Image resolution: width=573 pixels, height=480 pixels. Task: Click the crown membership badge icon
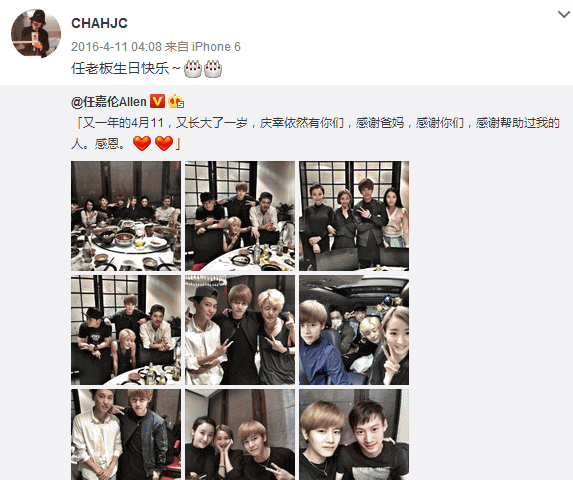pyautogui.click(x=176, y=101)
